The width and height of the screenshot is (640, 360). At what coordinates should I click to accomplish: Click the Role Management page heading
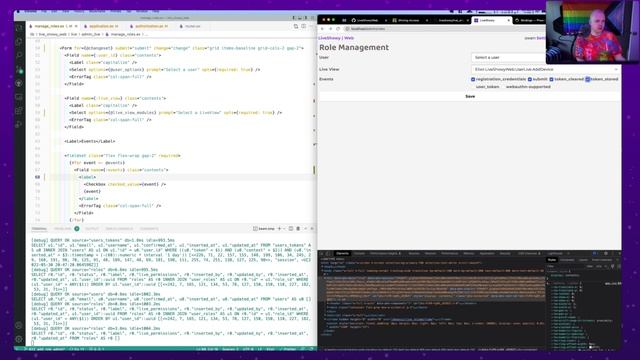[x=354, y=47]
